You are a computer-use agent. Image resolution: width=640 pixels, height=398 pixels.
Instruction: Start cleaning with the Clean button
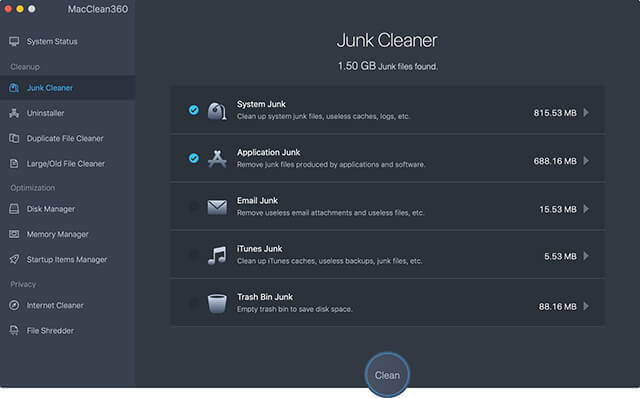(387, 375)
